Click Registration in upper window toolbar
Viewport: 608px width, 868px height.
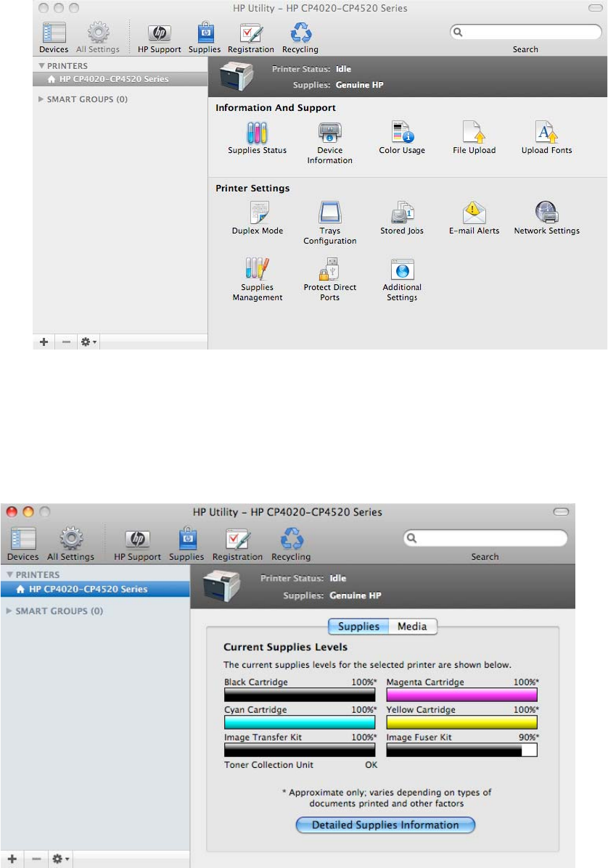251,38
